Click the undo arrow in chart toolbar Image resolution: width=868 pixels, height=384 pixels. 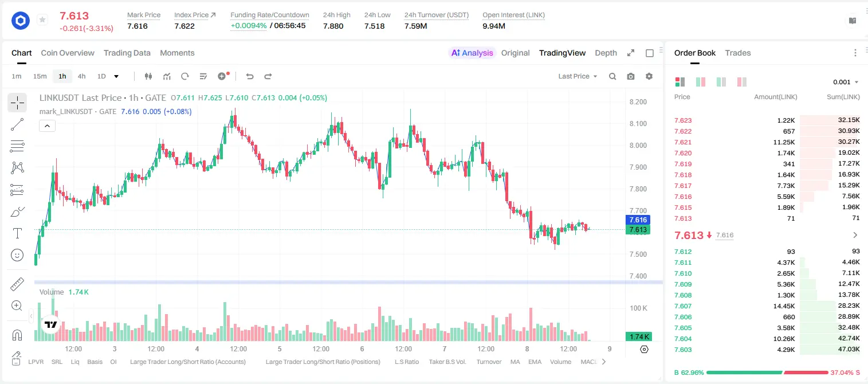tap(250, 76)
